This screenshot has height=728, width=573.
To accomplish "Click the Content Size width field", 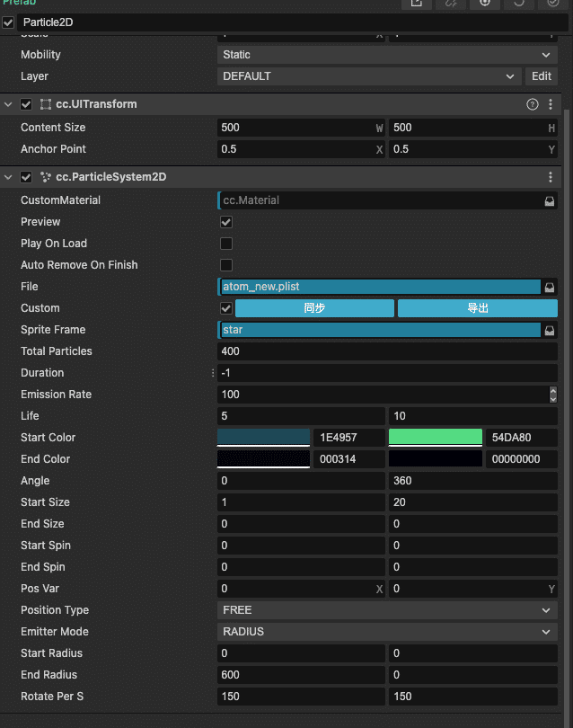I will click(301, 128).
